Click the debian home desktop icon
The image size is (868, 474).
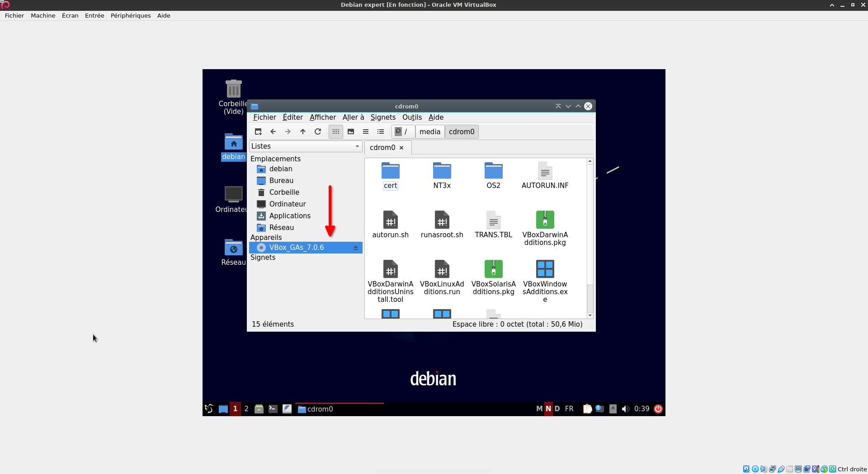(234, 147)
